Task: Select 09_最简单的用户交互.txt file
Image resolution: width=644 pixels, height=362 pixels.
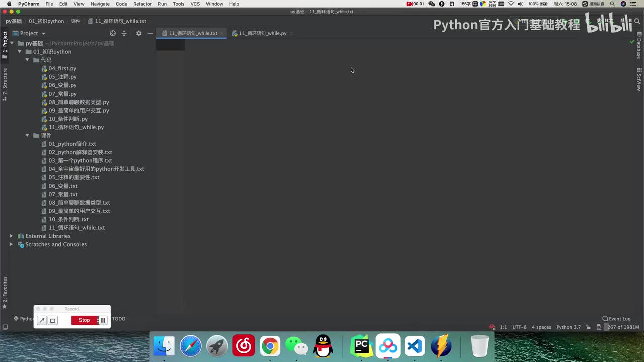Action: click(x=75, y=211)
